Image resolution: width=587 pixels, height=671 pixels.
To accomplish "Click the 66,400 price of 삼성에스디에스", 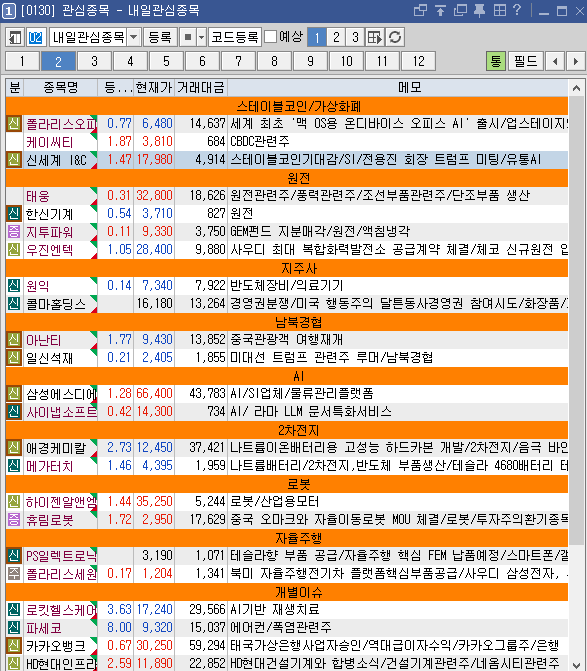I will click(154, 393).
